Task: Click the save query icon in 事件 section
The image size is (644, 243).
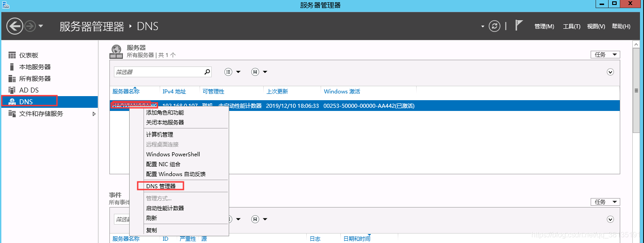Action: click(x=255, y=219)
